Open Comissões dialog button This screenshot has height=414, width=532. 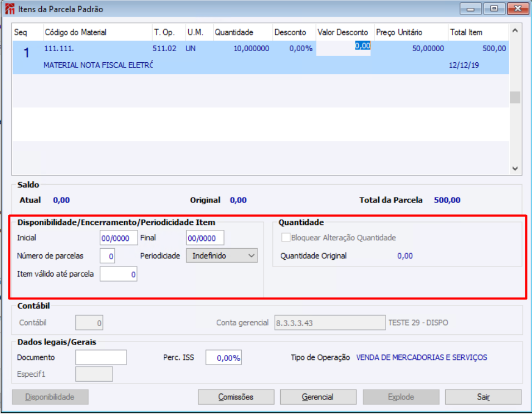tap(236, 397)
